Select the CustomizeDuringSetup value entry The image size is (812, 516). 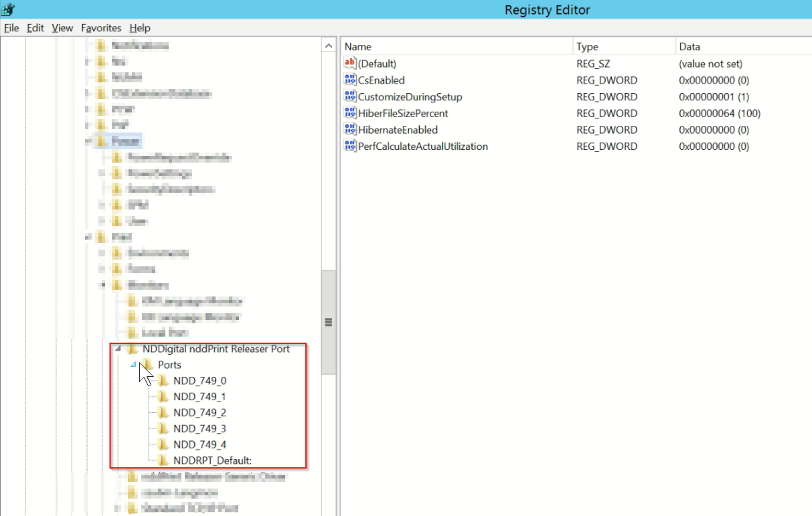tap(410, 97)
